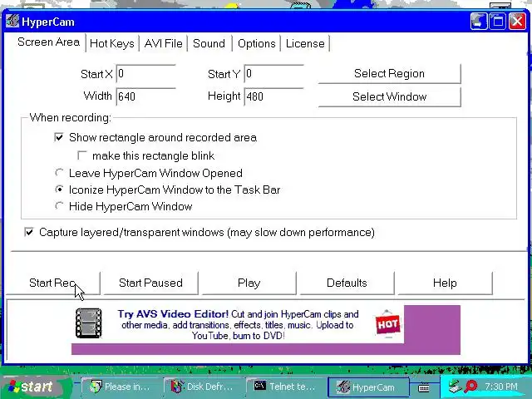Click the 7:30 PM system clock
The width and height of the screenshot is (532, 399).
[501, 387]
